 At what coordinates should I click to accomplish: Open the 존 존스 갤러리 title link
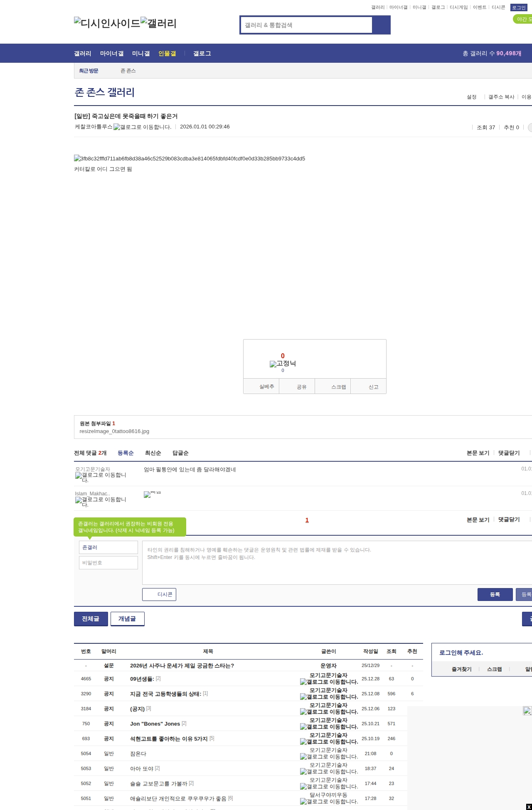105,92
